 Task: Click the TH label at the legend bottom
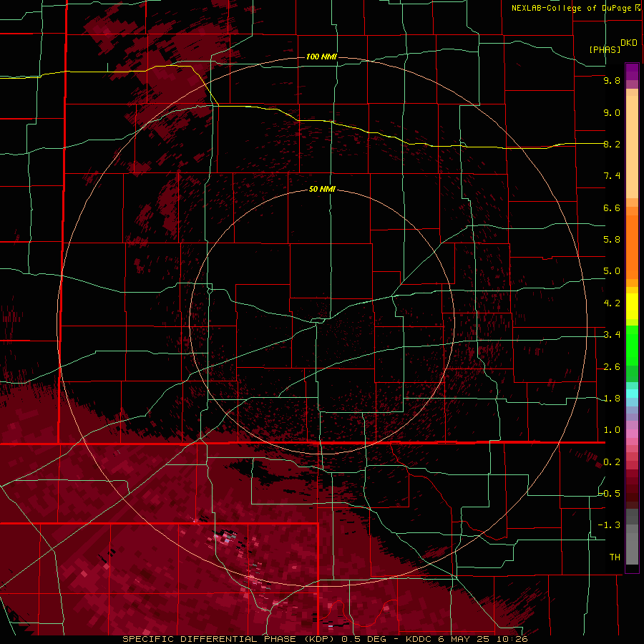[615, 557]
